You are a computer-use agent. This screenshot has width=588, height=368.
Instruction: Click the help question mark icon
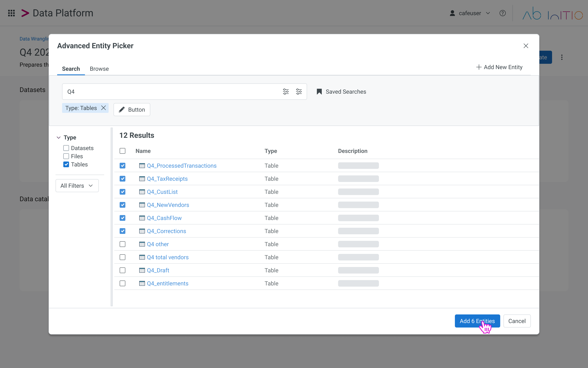pos(502,13)
